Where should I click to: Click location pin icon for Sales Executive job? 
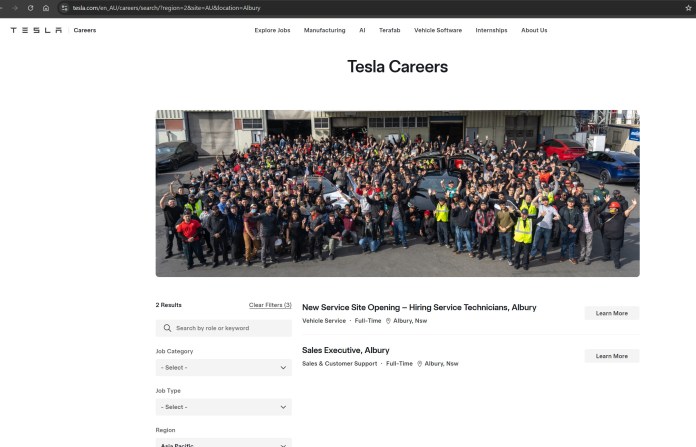click(419, 364)
